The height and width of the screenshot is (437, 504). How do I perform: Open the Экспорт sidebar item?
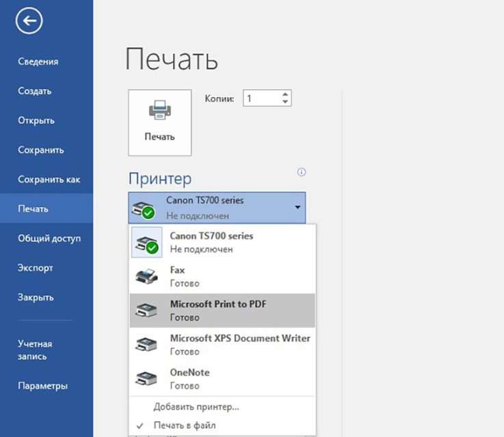click(x=36, y=268)
